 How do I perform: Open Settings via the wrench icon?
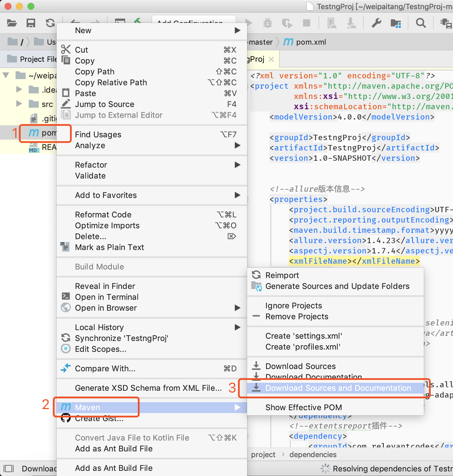pyautogui.click(x=376, y=23)
